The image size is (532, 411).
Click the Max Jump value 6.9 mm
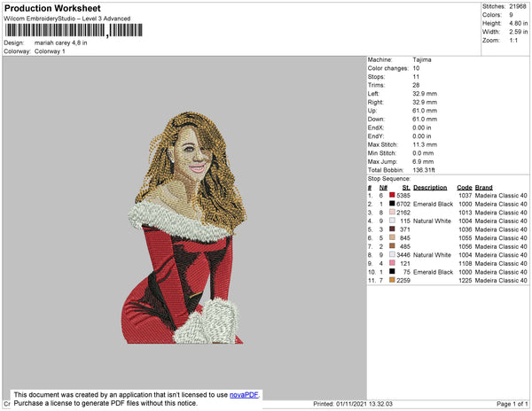424,161
